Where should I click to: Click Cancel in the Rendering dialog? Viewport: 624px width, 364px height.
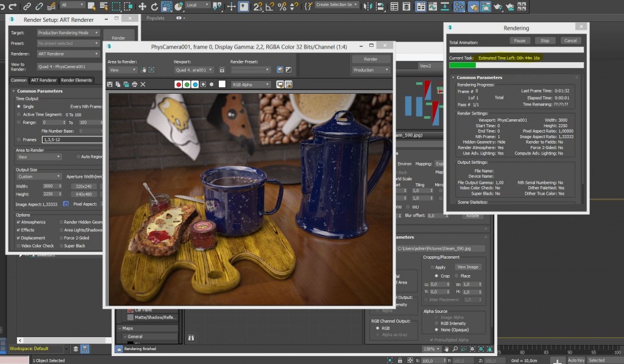[x=570, y=41]
